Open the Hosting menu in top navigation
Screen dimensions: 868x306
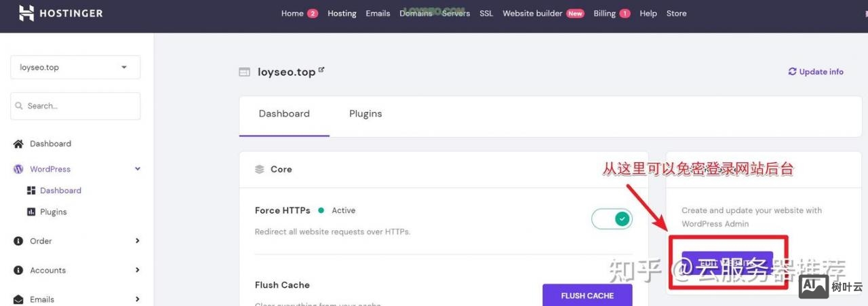(x=342, y=14)
